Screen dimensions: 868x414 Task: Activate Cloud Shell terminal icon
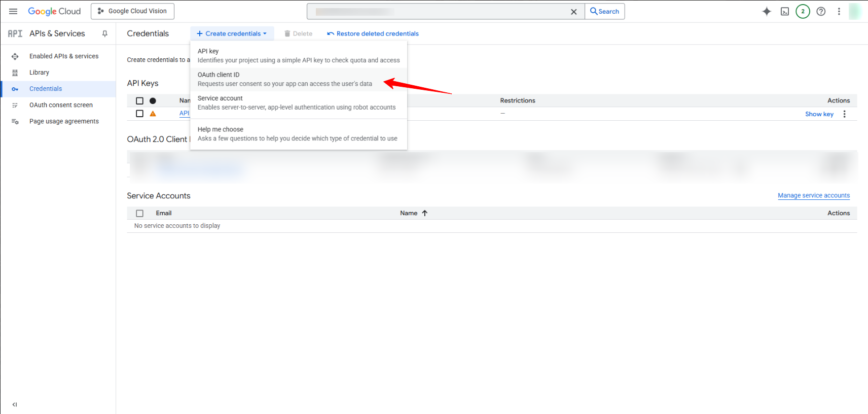(x=784, y=11)
